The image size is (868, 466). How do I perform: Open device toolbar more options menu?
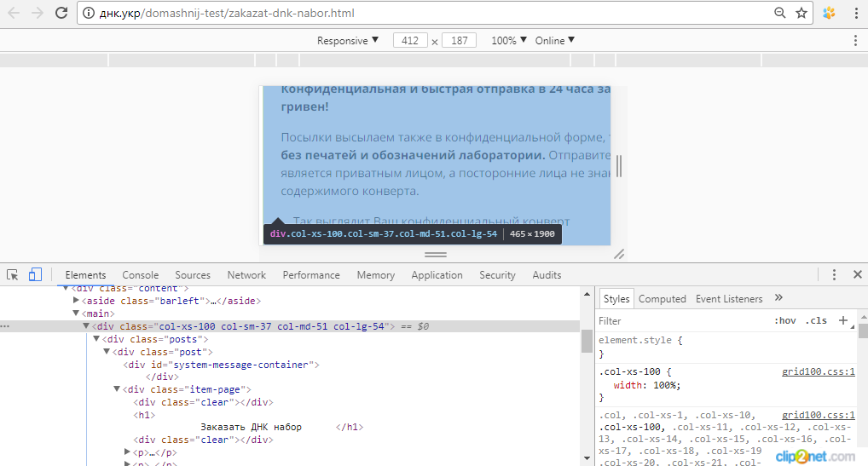(856, 40)
